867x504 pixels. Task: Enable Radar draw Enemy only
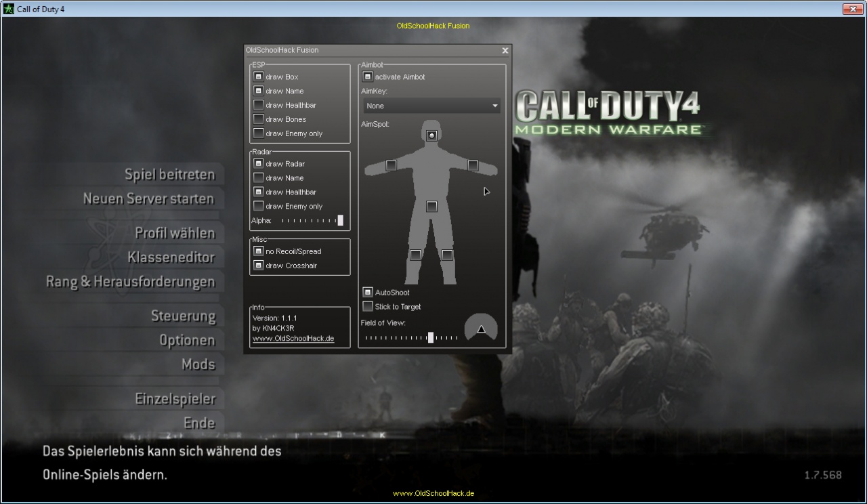coord(258,207)
